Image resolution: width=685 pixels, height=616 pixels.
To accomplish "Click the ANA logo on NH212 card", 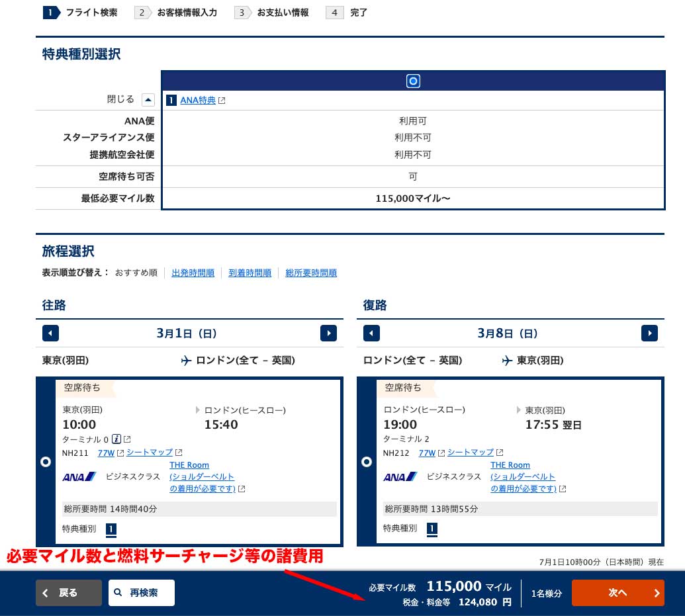I will pyautogui.click(x=400, y=476).
